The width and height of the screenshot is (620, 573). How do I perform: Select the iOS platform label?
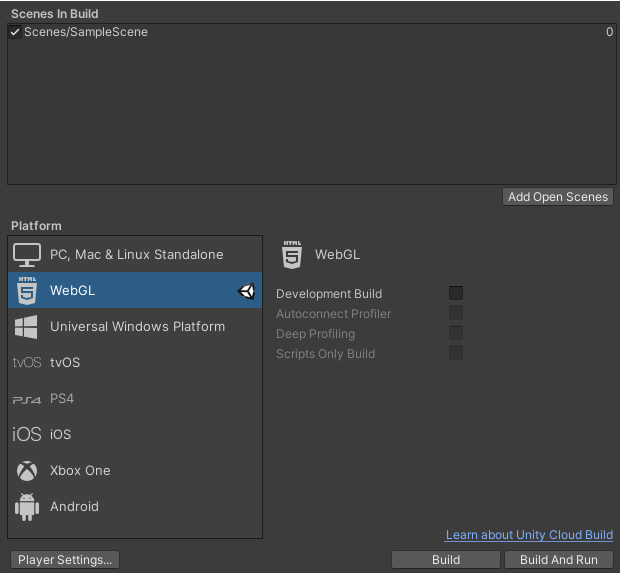point(60,435)
